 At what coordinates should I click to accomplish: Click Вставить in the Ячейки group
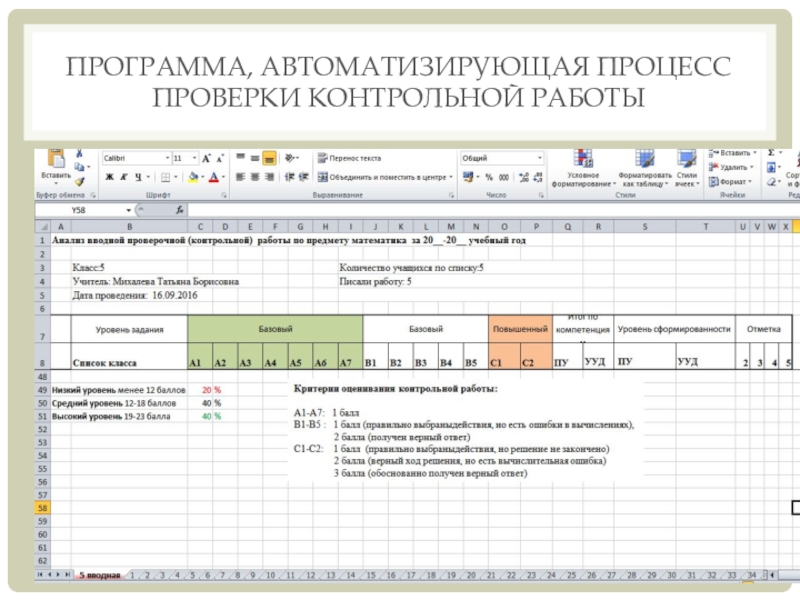[x=733, y=153]
